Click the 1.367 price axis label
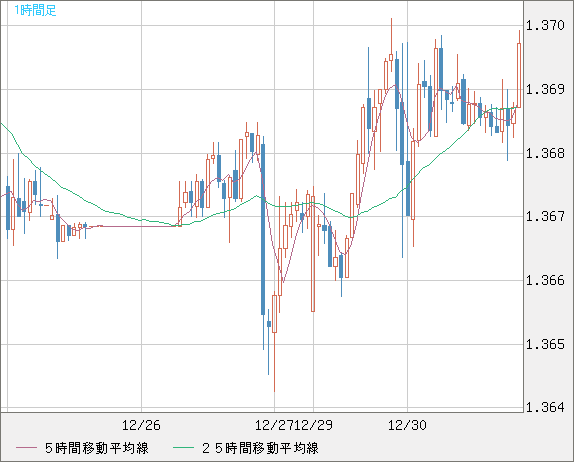The image size is (574, 462). [x=545, y=216]
